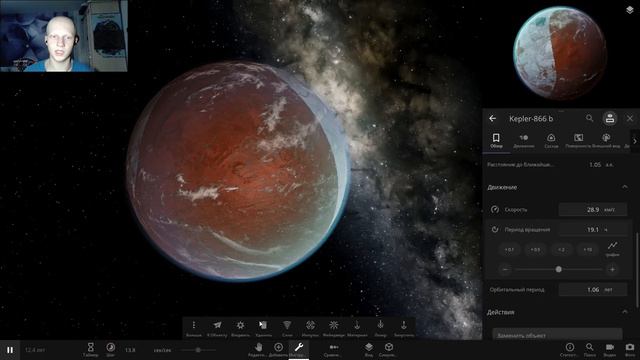The width and height of the screenshot is (640, 360).
Task: Adjust the simulation speed slider in bottom bar
Action: [198, 350]
